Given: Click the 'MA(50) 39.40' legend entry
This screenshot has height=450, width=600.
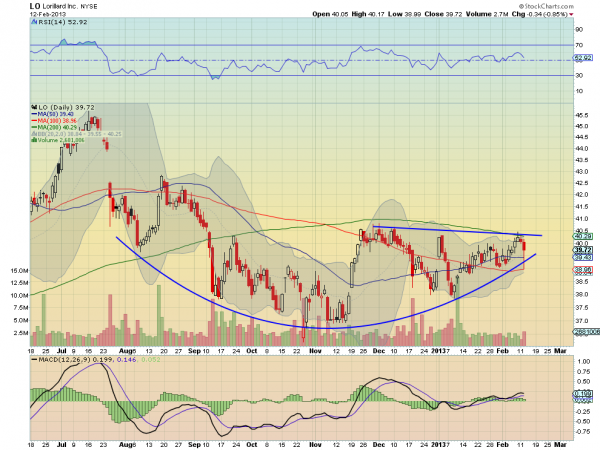Looking at the screenshot, I should pos(55,114).
